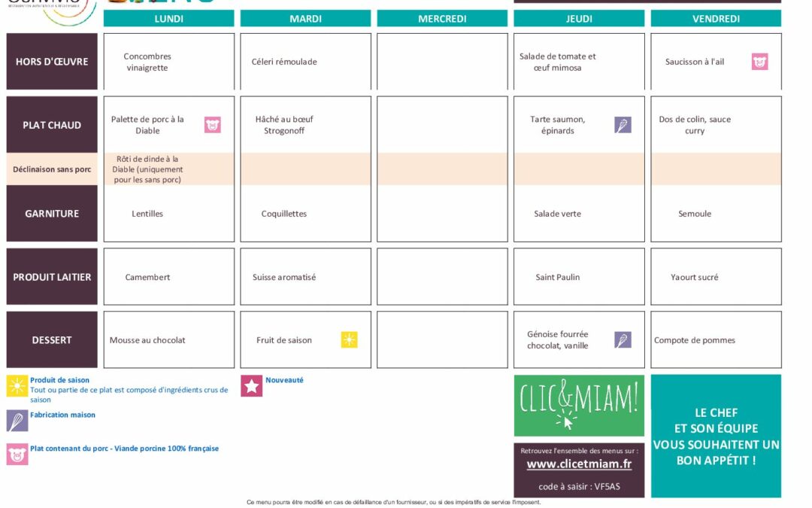Viewport: 812px width, 508px height.
Task: Select the VENDREDI column header
Action: 716,19
